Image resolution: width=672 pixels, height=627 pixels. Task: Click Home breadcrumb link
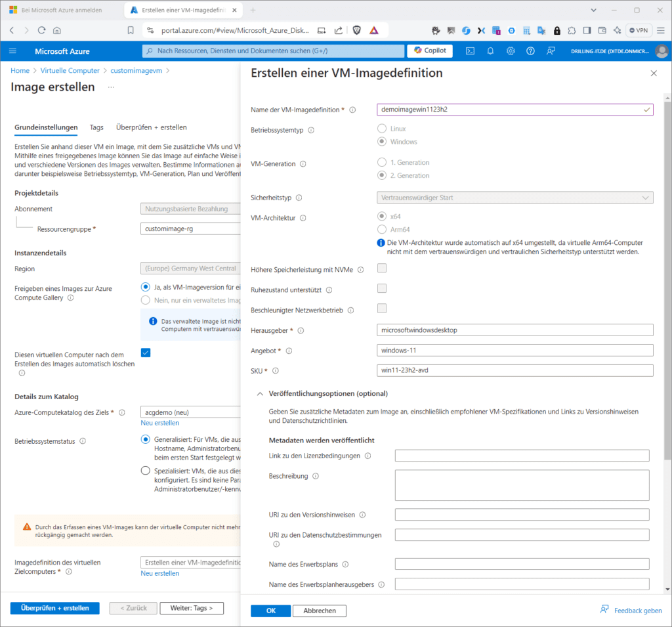(20, 71)
